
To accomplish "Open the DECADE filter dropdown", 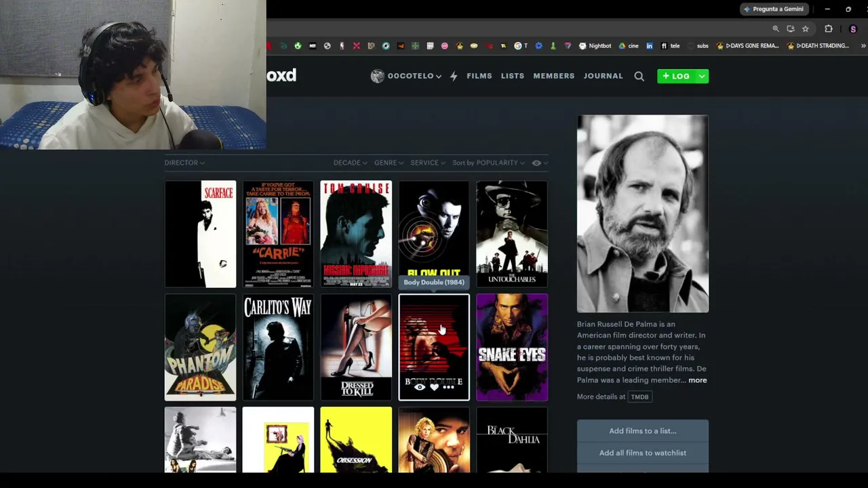I will (x=350, y=163).
